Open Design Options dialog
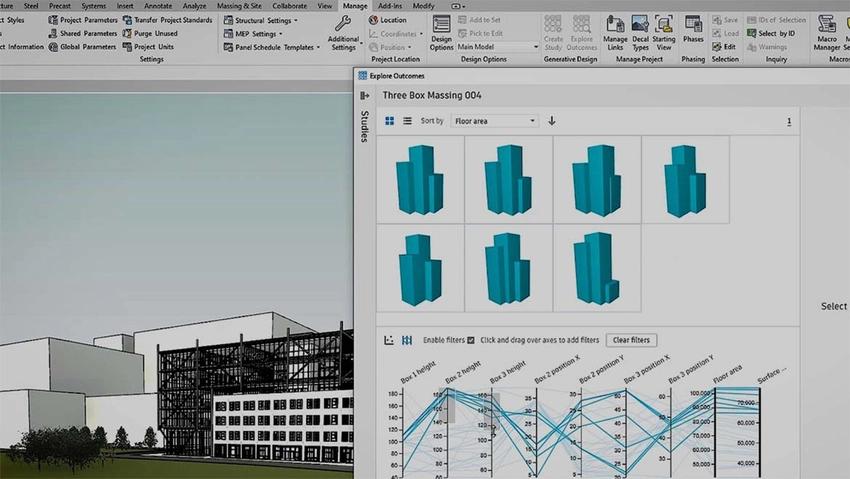The image size is (850, 479). tap(441, 31)
